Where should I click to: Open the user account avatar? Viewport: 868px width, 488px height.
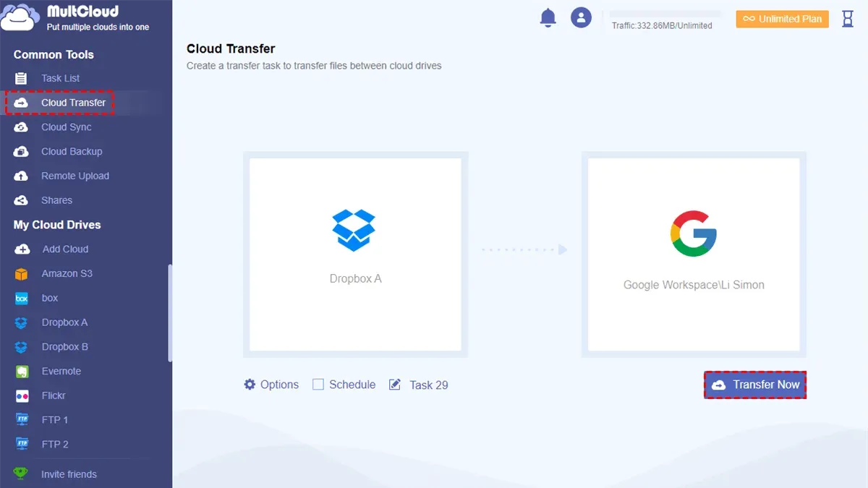(x=581, y=18)
